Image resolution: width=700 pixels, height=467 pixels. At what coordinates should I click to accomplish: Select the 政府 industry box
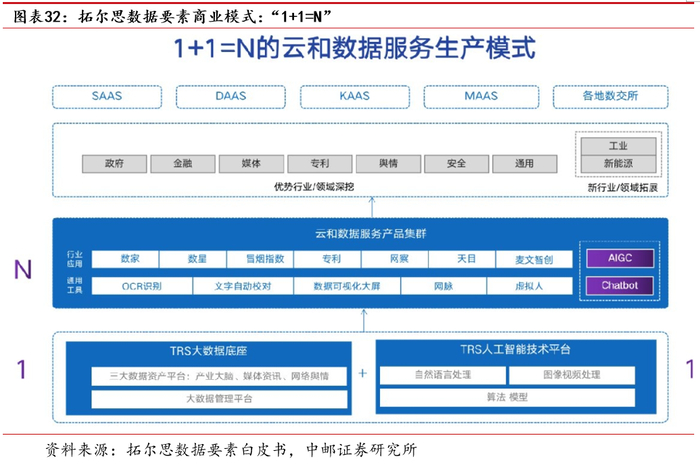[114, 164]
